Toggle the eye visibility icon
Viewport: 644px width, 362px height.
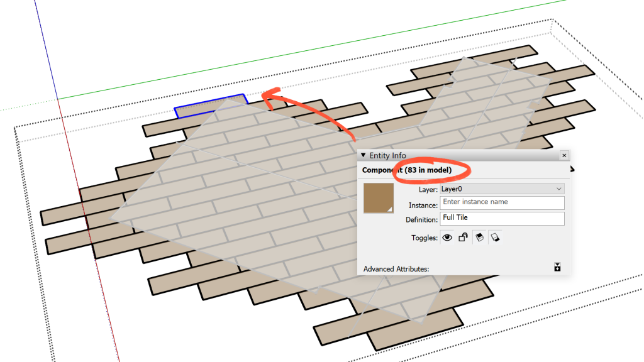tap(447, 238)
